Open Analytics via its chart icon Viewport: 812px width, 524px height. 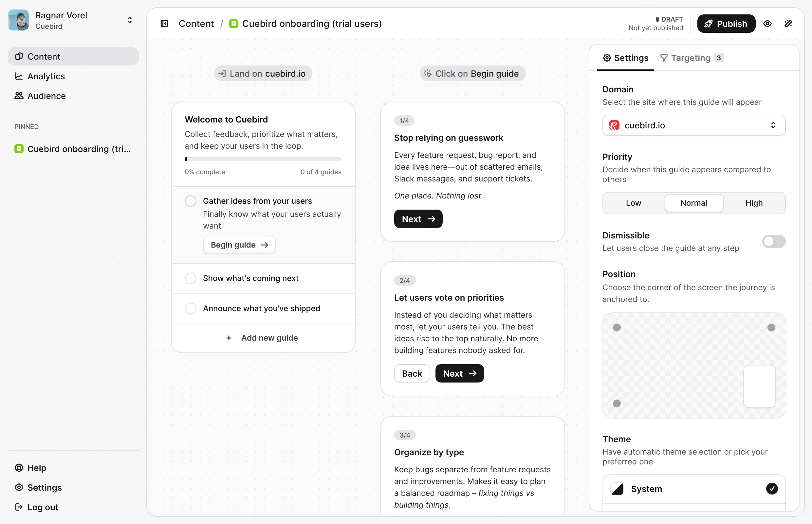click(x=19, y=76)
